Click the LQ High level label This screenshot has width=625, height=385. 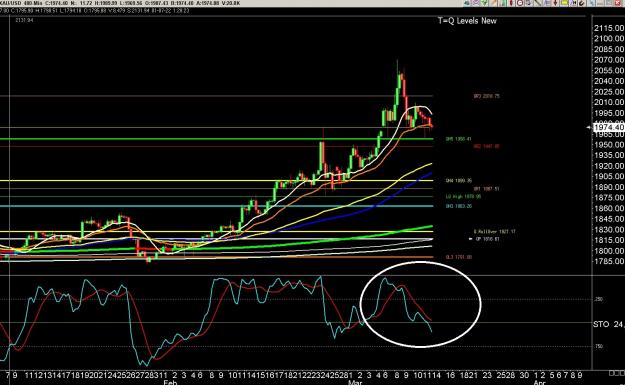click(x=463, y=196)
